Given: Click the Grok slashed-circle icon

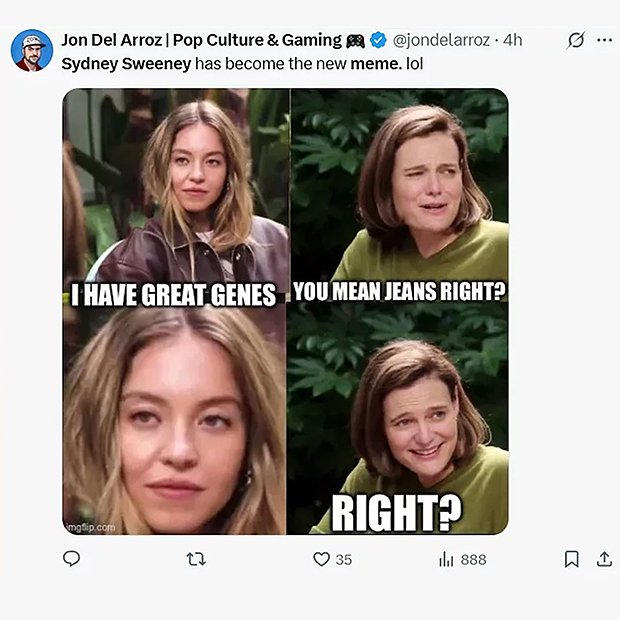Looking at the screenshot, I should 575,41.
